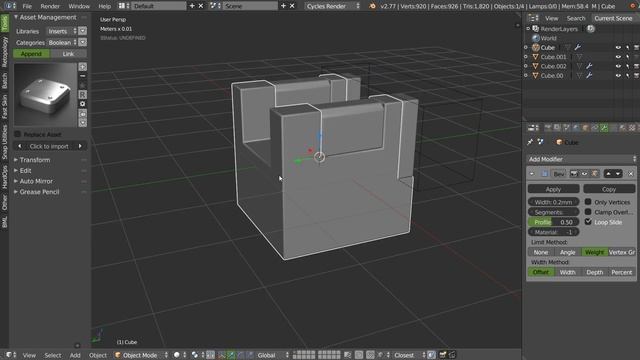The height and width of the screenshot is (360, 640).
Task: Open the Retopology sidebar tab
Action: [x=4, y=52]
